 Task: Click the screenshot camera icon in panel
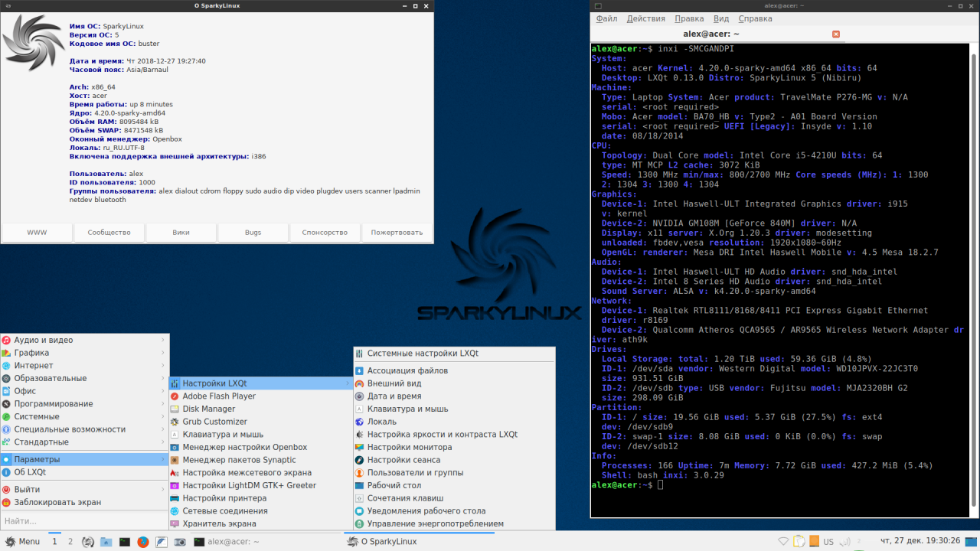coord(180,542)
